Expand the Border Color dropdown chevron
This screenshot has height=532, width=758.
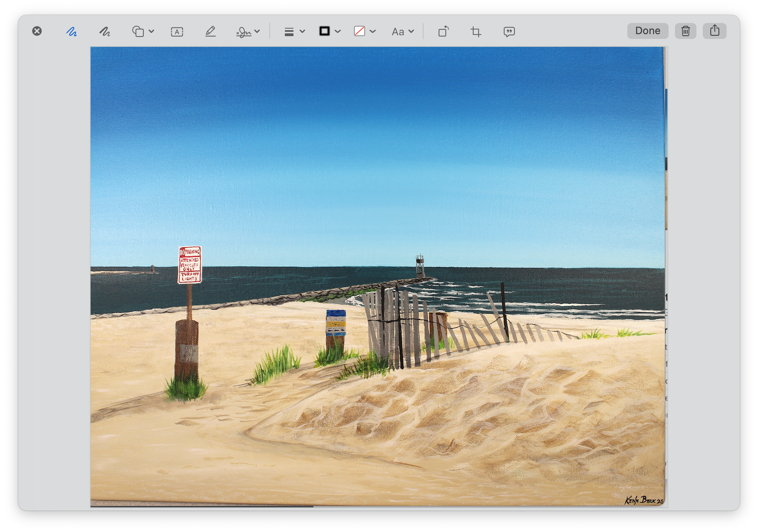(x=338, y=31)
